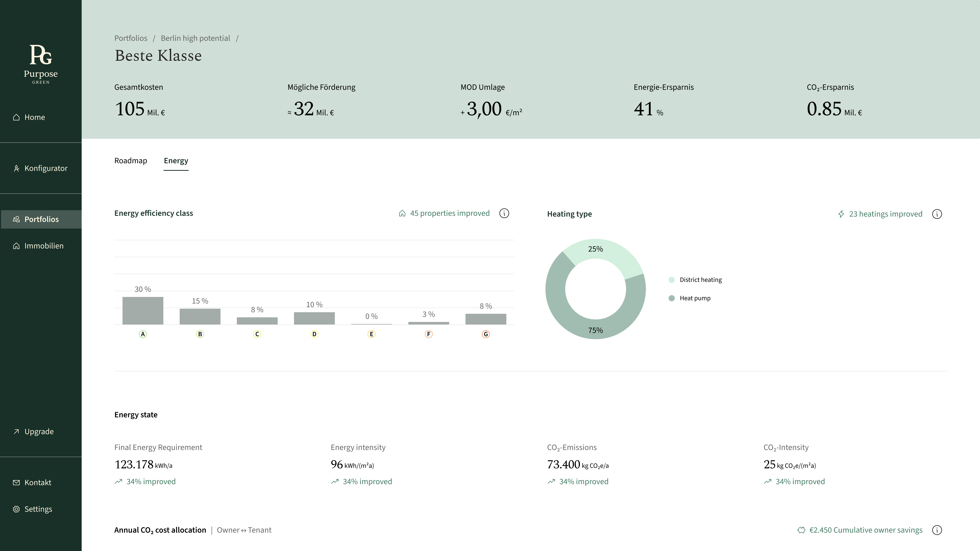The height and width of the screenshot is (551, 980).
Task: Select energy class G badge
Action: [x=486, y=334]
